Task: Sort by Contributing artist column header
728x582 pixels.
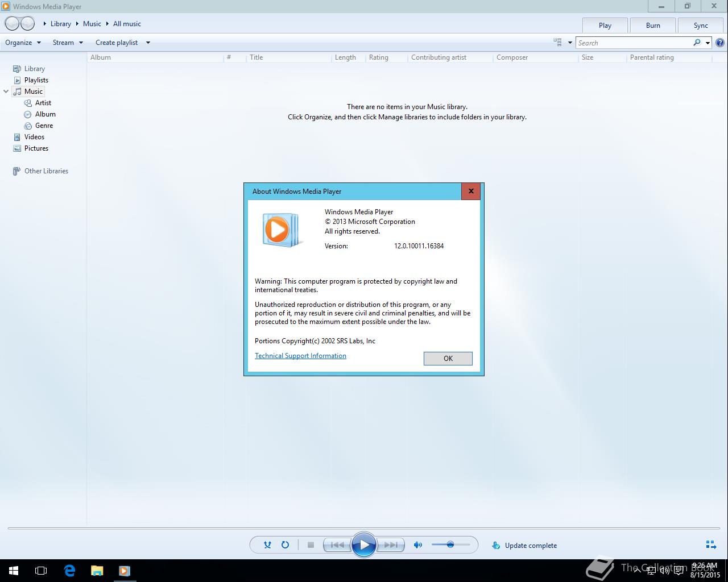Action: 450,57
